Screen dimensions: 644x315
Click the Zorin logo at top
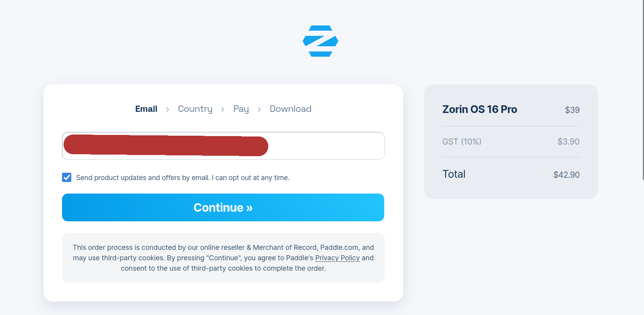coord(320,41)
